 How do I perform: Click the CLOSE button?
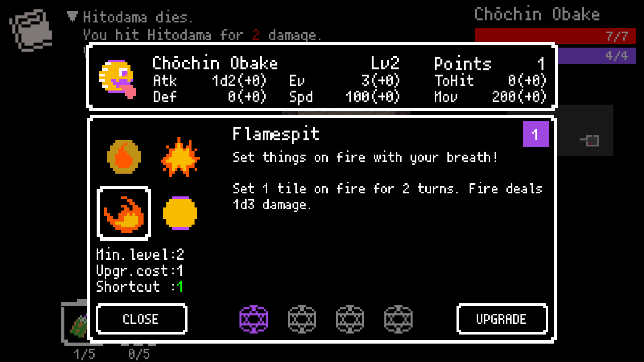point(141,319)
